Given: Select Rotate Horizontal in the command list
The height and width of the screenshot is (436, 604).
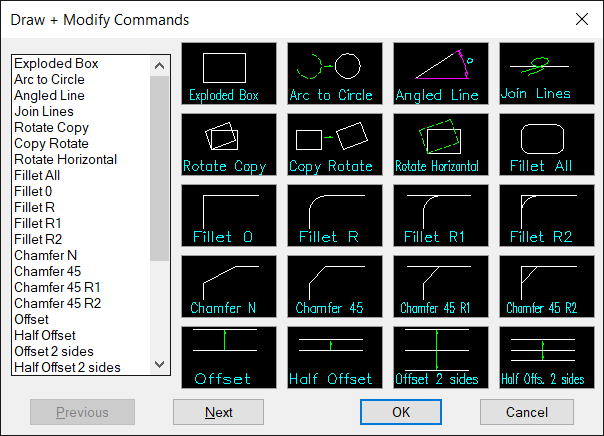Looking at the screenshot, I should tap(65, 159).
